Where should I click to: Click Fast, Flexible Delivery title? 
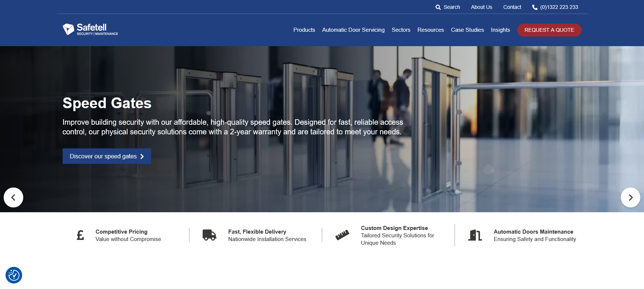(x=257, y=232)
